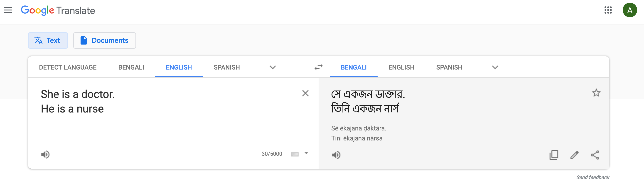Click the account avatar with letter A

point(629,10)
